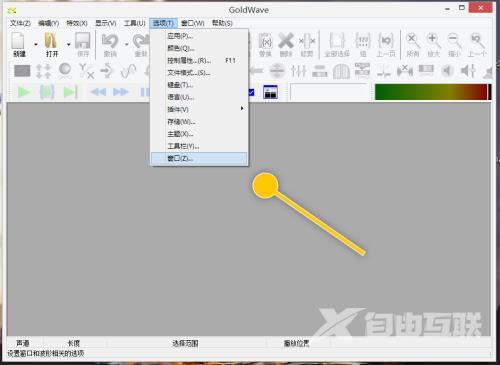The width and height of the screenshot is (500, 365).
Task: Click the Zoom Out (缩小) magnifier icon
Action: [454, 41]
